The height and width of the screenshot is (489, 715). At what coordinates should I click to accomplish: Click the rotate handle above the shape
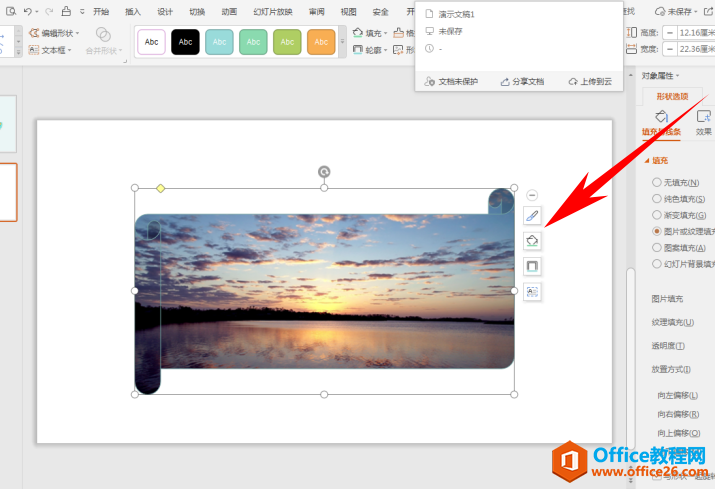pos(324,172)
